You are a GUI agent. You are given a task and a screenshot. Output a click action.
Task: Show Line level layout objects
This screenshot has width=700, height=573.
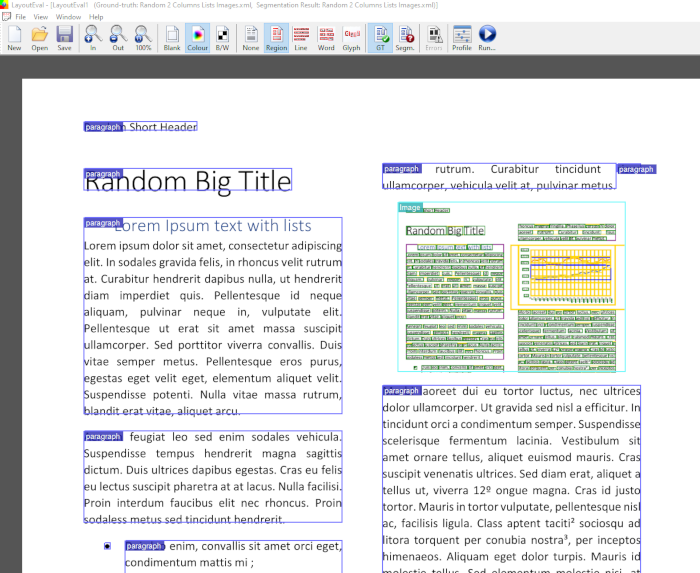click(301, 38)
